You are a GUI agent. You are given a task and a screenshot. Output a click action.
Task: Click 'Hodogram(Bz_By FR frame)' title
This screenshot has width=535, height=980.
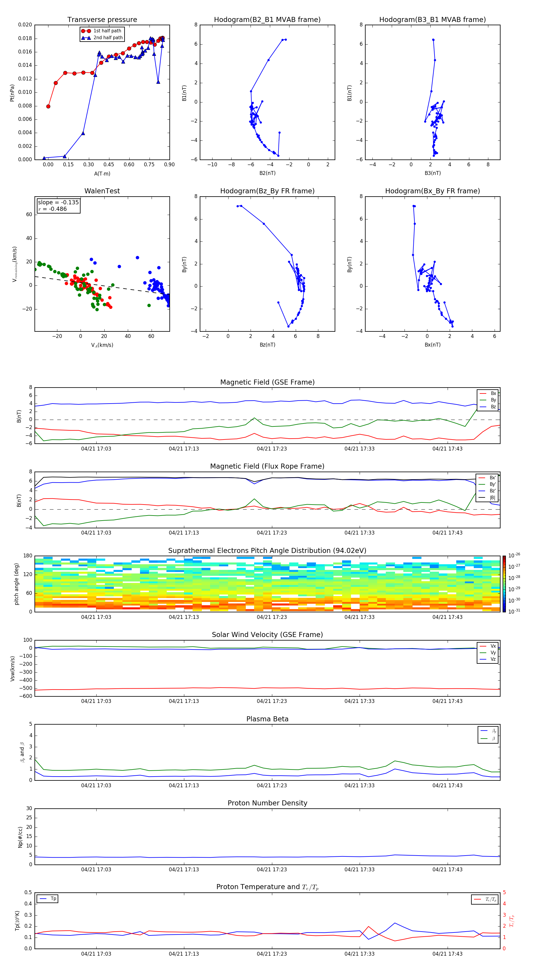click(267, 191)
